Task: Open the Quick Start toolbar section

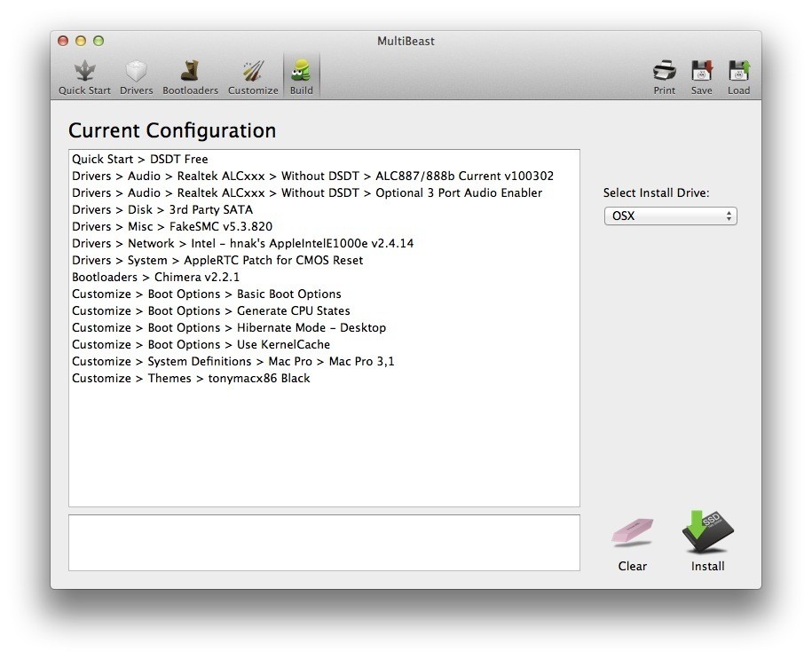Action: click(x=85, y=76)
